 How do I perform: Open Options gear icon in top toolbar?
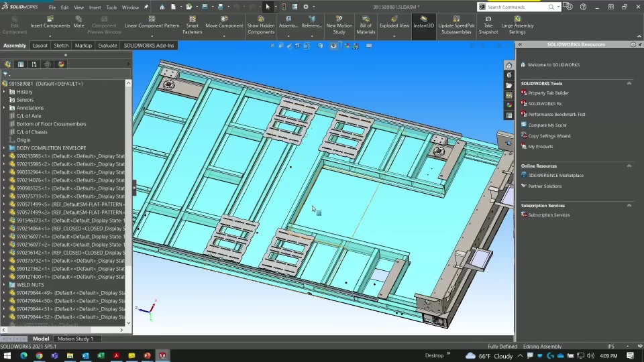click(306, 7)
